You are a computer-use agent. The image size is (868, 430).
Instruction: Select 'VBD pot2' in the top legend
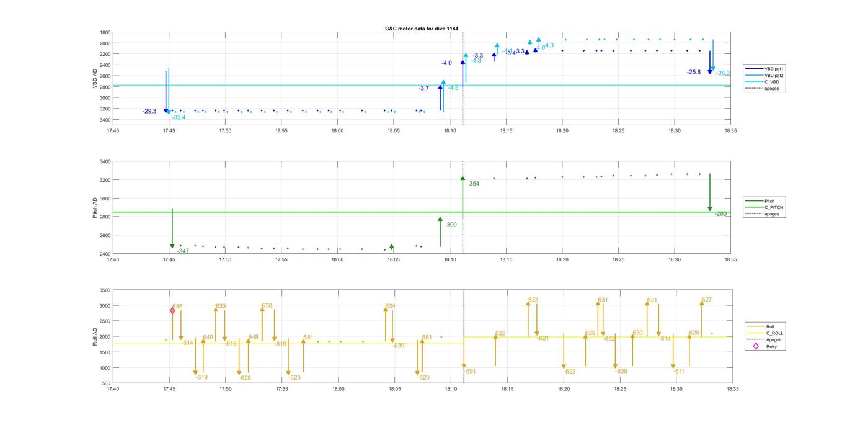(774, 75)
